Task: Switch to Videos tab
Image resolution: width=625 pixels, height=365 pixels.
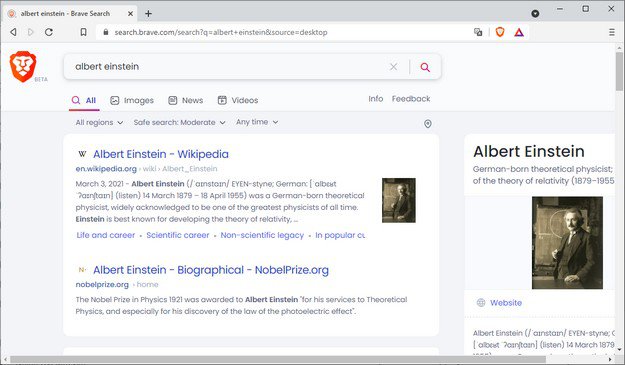Action: point(238,100)
